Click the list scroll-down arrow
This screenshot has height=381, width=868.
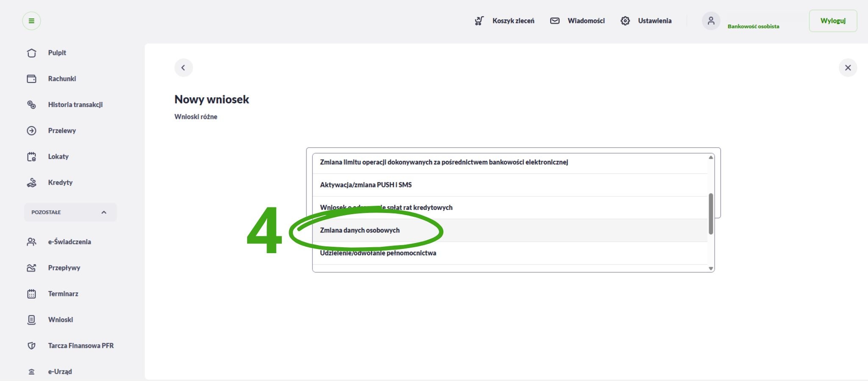pyautogui.click(x=711, y=268)
